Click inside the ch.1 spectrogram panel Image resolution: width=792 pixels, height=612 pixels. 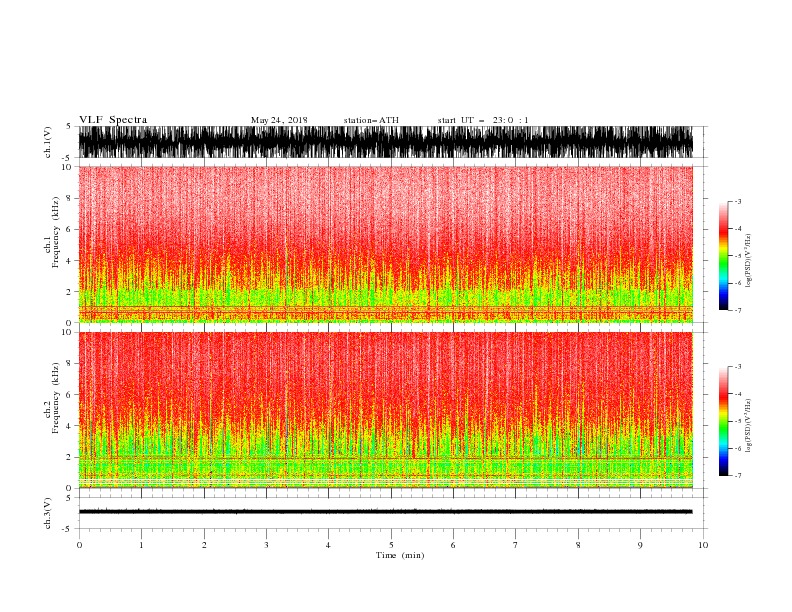pos(385,244)
